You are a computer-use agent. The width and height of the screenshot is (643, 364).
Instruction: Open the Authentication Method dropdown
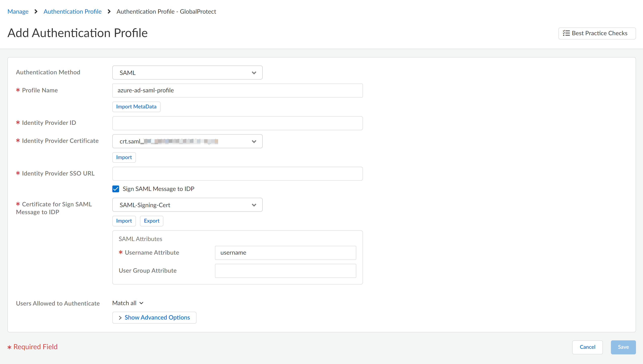click(x=187, y=73)
